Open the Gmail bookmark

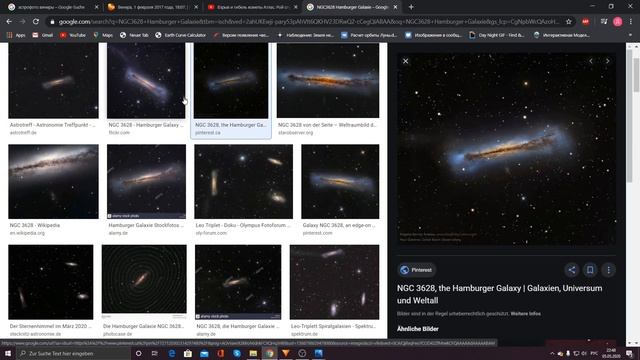tap(42, 36)
